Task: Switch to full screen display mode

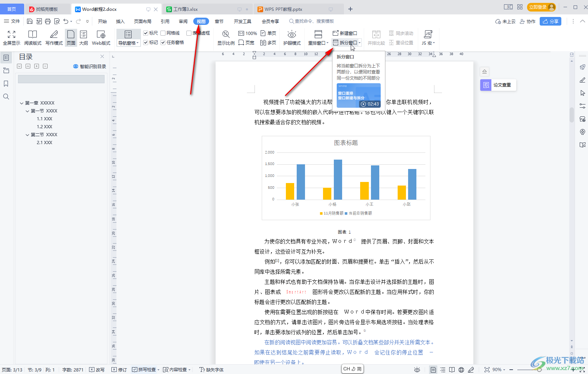Action: point(11,37)
